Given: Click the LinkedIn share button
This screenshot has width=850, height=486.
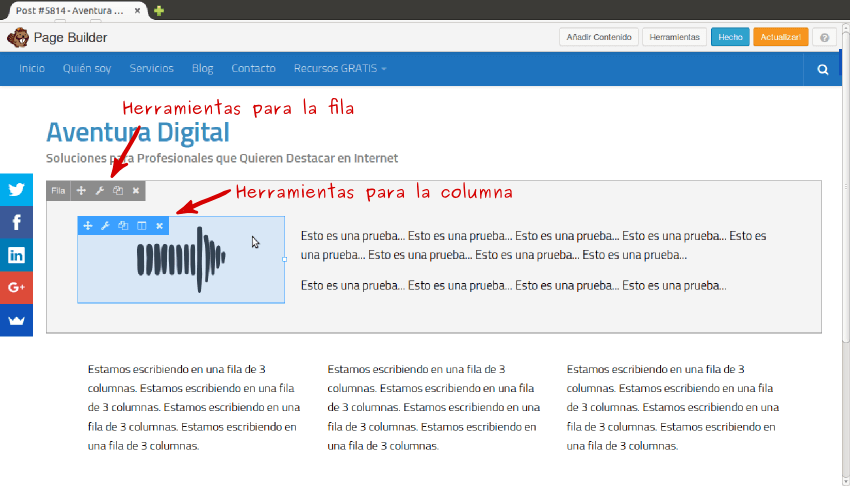Looking at the screenshot, I should 16,255.
